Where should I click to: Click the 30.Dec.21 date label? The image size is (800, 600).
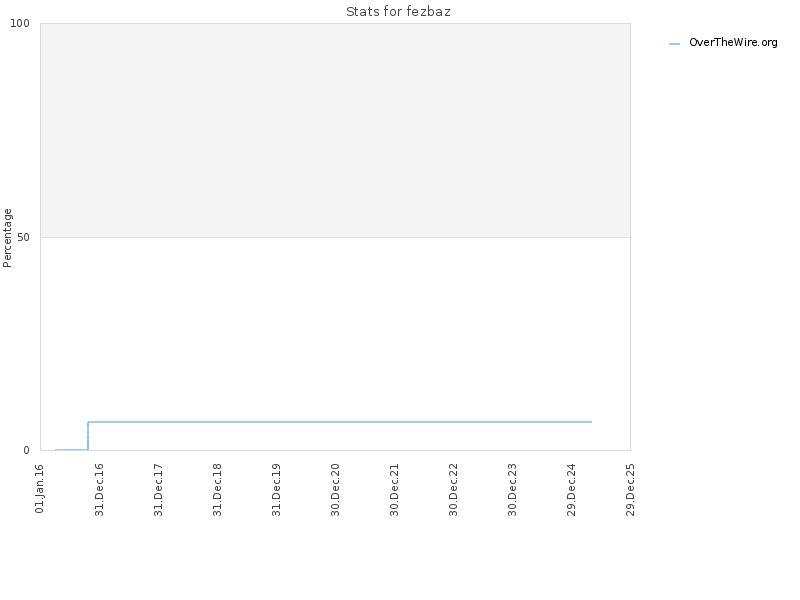point(394,490)
